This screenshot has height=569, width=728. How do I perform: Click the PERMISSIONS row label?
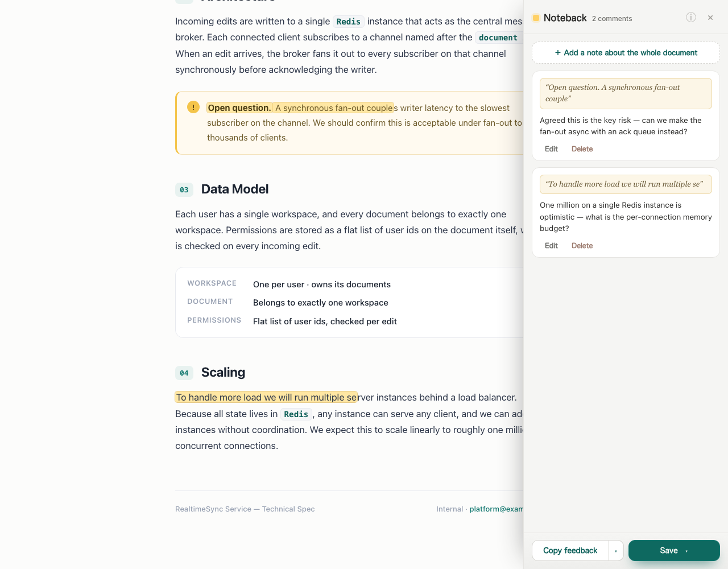point(214,320)
